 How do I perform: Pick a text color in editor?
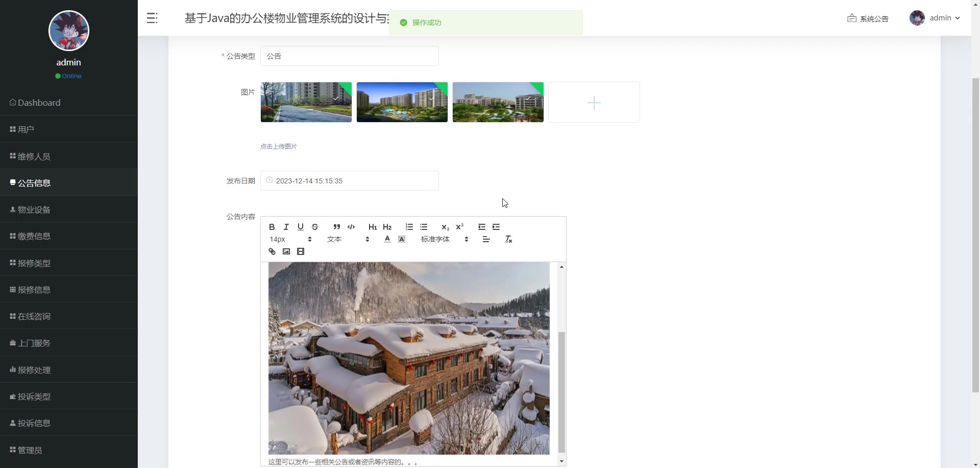(x=387, y=239)
